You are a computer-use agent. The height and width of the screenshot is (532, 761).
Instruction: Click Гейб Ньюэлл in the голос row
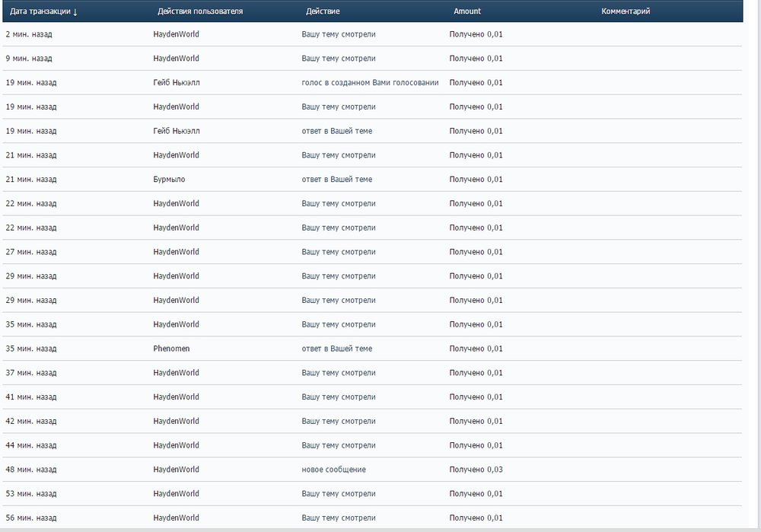pos(177,83)
